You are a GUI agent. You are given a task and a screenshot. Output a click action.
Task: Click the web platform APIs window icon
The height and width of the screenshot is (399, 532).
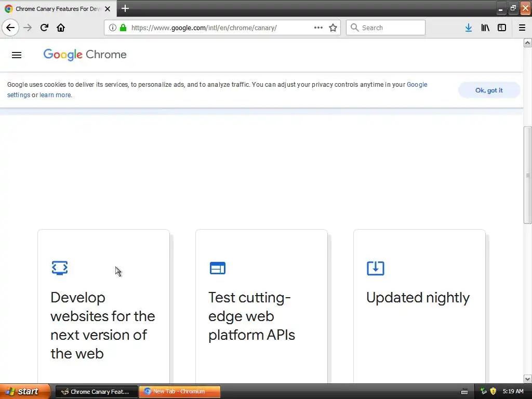point(218,268)
